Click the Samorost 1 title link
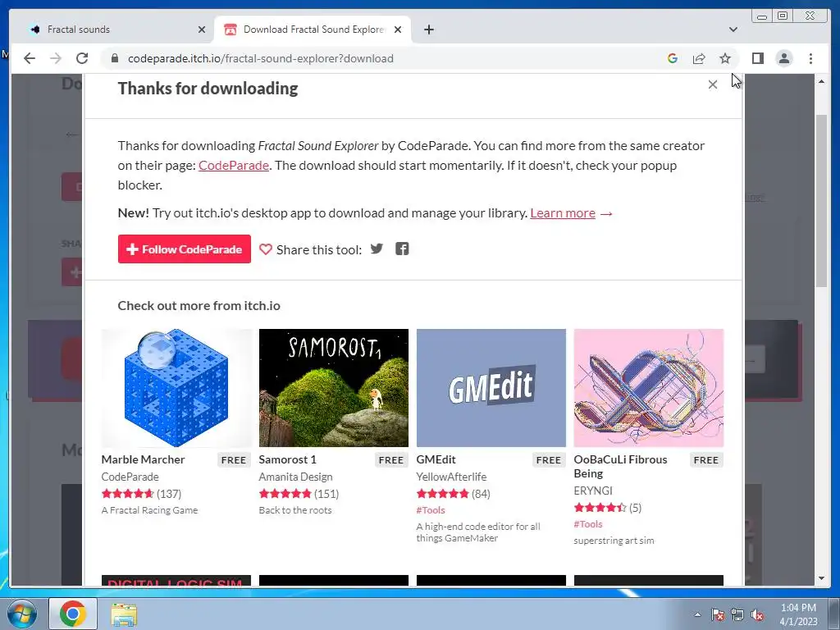The height and width of the screenshot is (630, 840). (288, 459)
